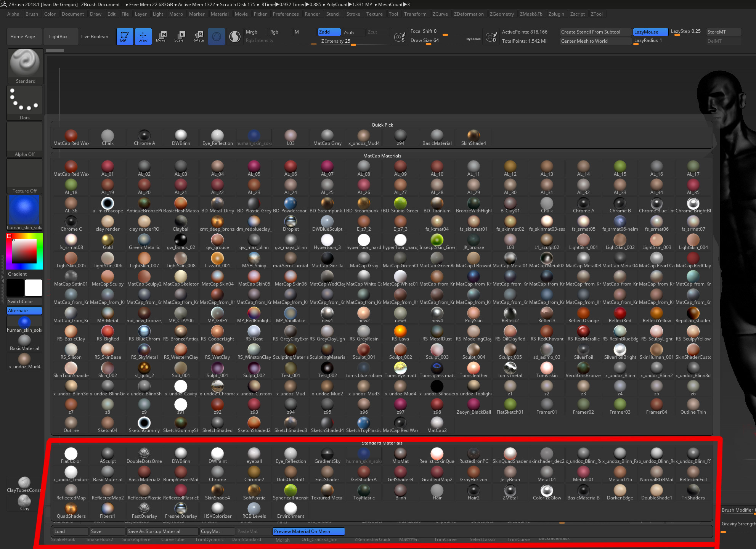The width and height of the screenshot is (756, 549).
Task: Click the Save material button
Action: point(107,531)
